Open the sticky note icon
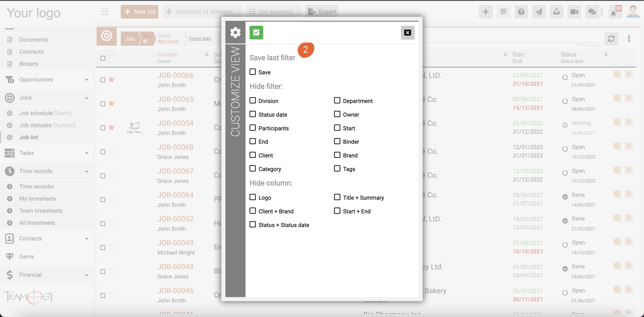Viewport: 644px width, 317px height. point(503,12)
